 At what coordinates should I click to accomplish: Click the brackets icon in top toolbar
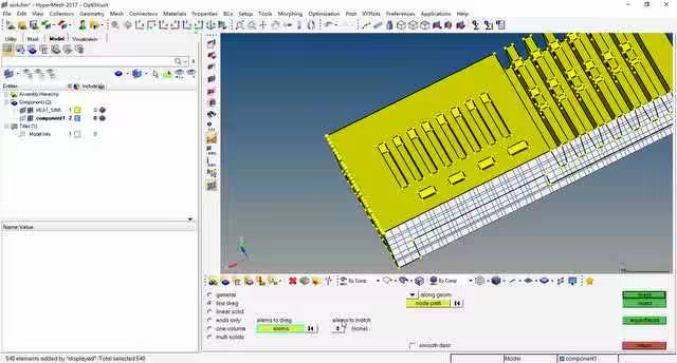(x=311, y=25)
